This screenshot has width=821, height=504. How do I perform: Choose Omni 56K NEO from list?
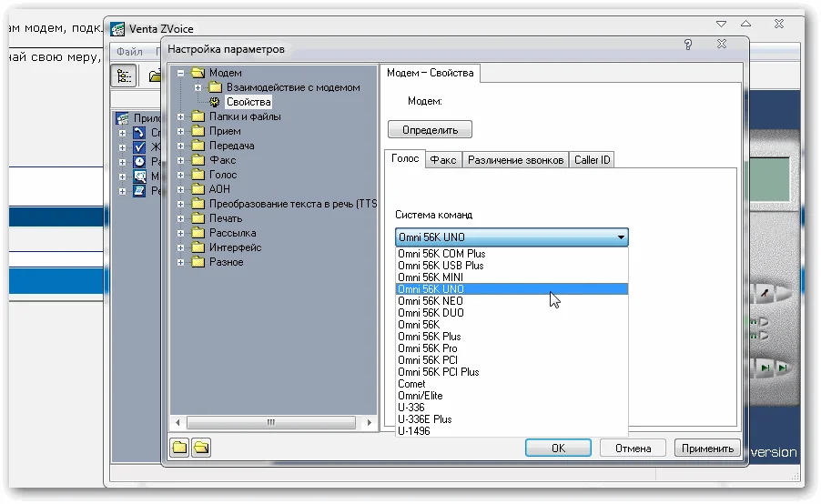pos(512,301)
